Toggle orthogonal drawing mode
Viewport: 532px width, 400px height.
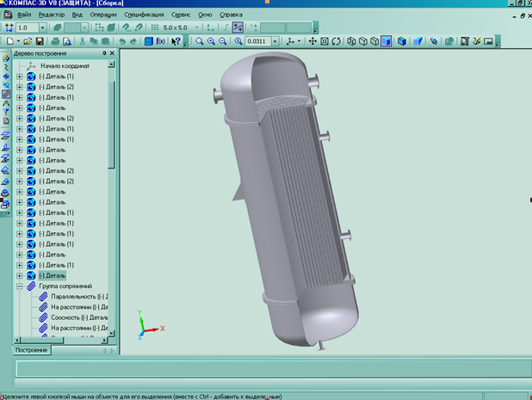pyautogui.click(x=226, y=28)
